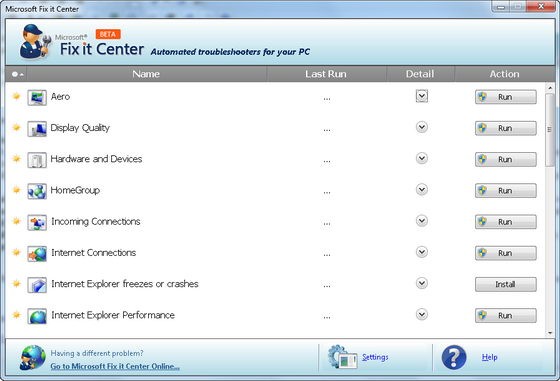The image size is (560, 381).
Task: Select the Hardware and Devices name text
Action: [96, 159]
